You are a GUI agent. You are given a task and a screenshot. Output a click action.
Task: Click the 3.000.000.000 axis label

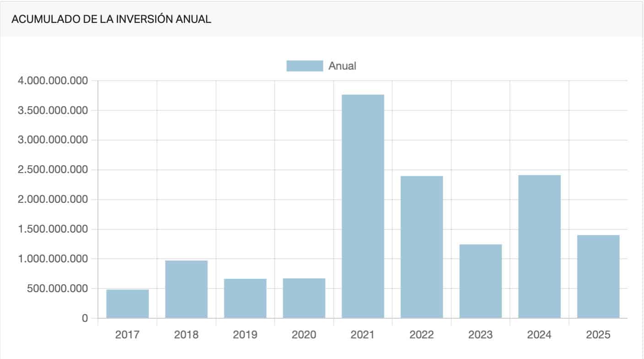point(53,140)
